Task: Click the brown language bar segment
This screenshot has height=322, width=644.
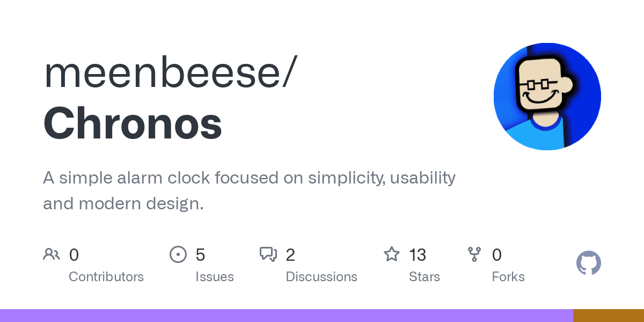Action: pos(608,316)
